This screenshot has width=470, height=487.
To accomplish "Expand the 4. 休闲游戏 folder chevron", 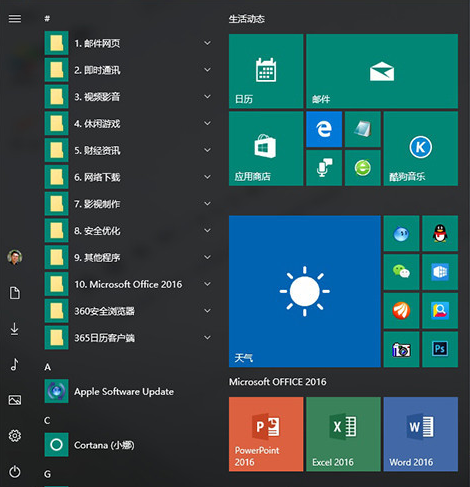I will (x=207, y=123).
